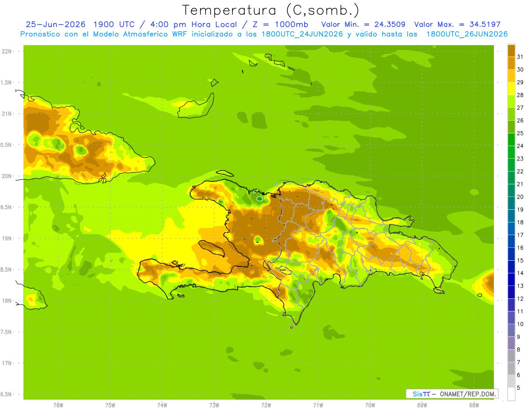Click the colorbar label "28"
Screen dimensions: 532x411
520,95
